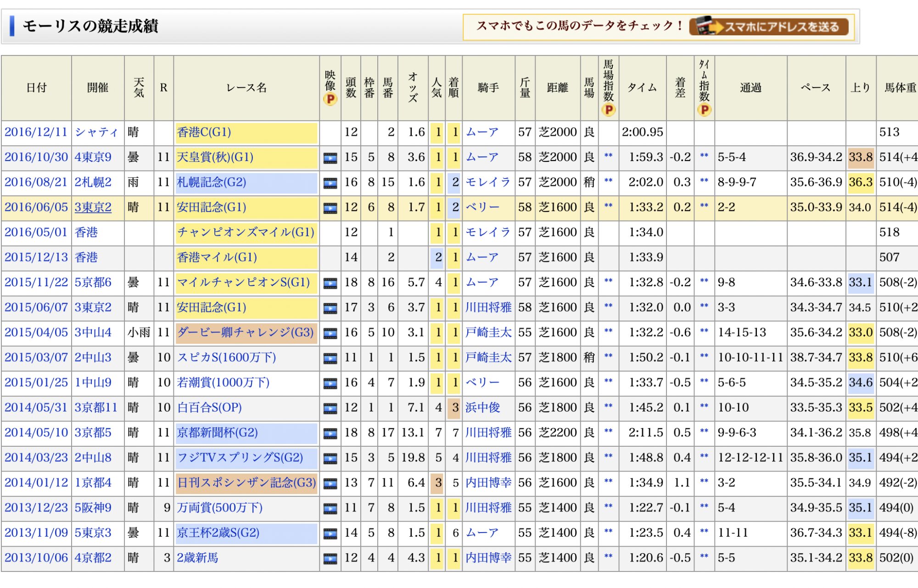The height and width of the screenshot is (588, 918).
Task: Play video for 京都新聞杯 race
Action: (x=330, y=434)
